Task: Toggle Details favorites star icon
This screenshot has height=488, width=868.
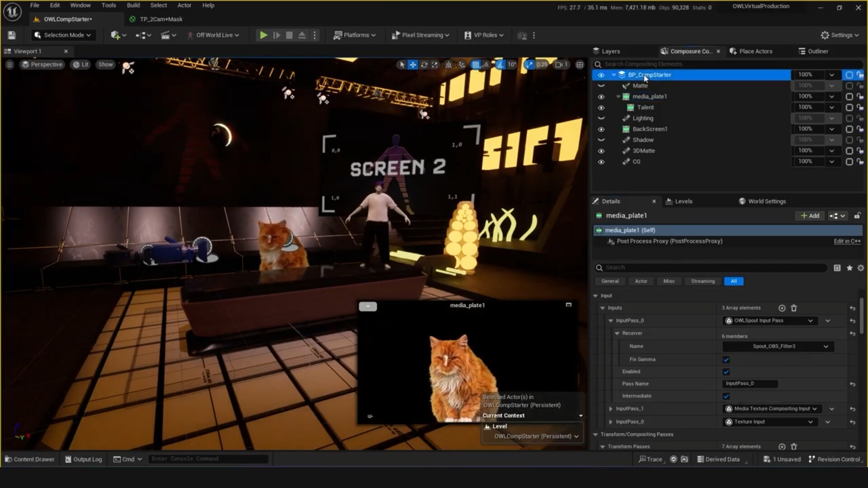Action: point(849,268)
